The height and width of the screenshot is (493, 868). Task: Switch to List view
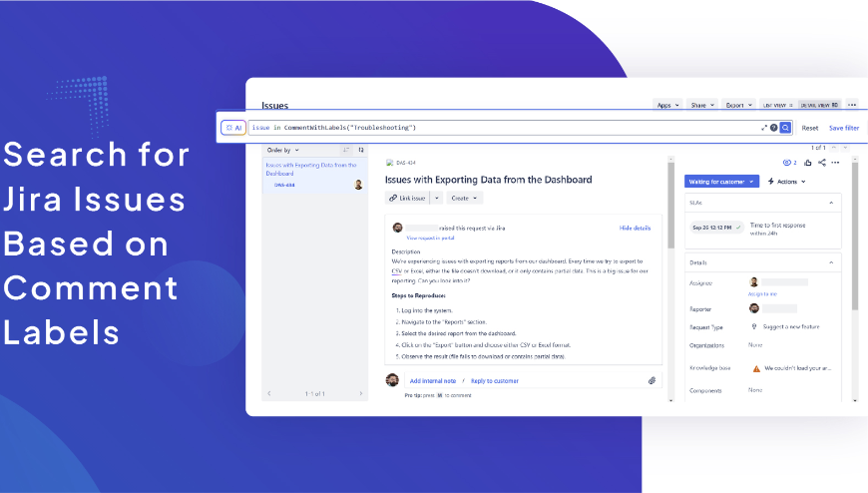pyautogui.click(x=778, y=105)
